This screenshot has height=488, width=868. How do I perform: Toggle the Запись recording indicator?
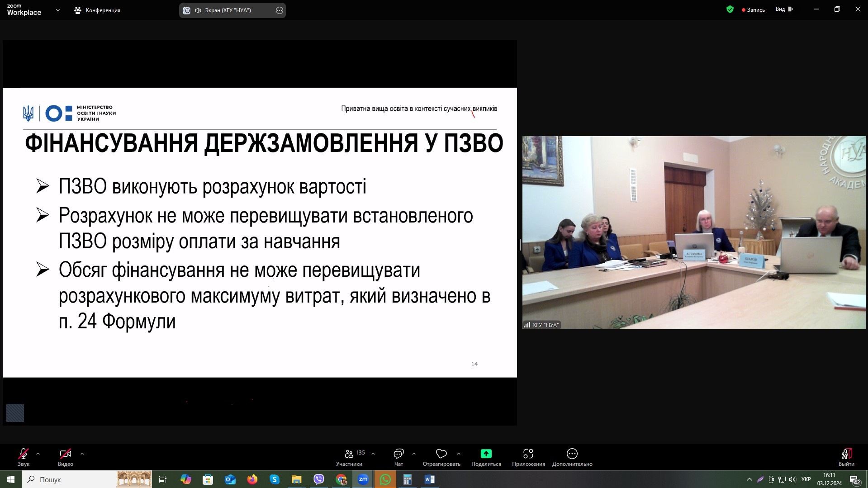pos(753,10)
